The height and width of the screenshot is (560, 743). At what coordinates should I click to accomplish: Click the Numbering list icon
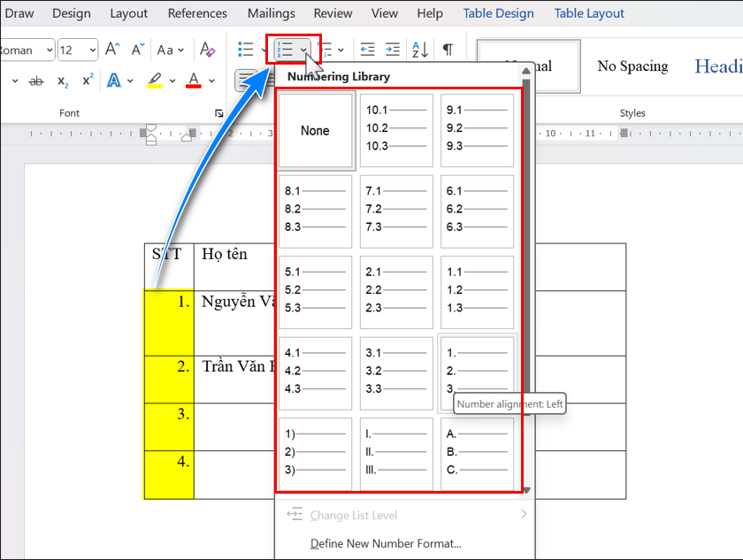285,50
